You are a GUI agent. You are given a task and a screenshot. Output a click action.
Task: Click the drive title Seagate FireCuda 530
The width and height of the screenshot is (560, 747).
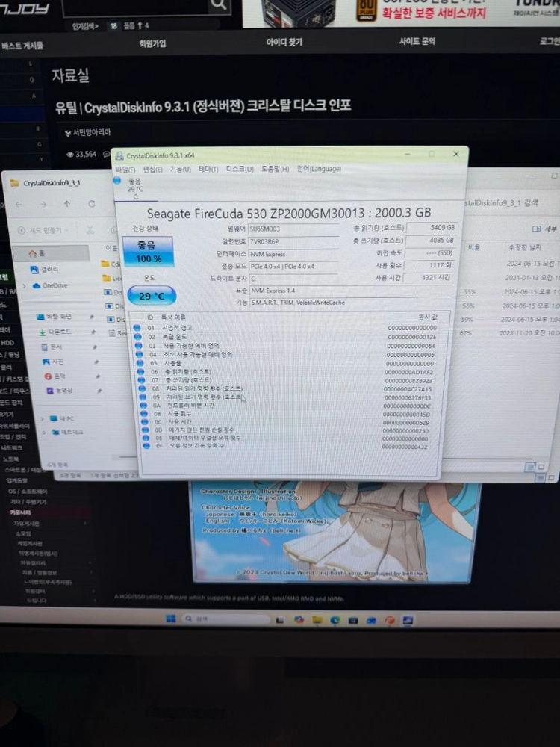[x=288, y=213]
